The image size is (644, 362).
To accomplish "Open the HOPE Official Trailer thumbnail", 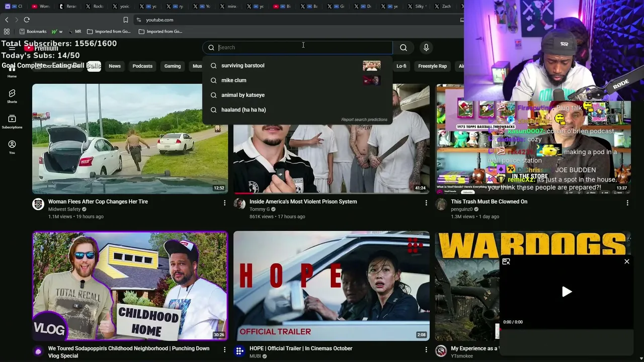I will click(x=332, y=286).
